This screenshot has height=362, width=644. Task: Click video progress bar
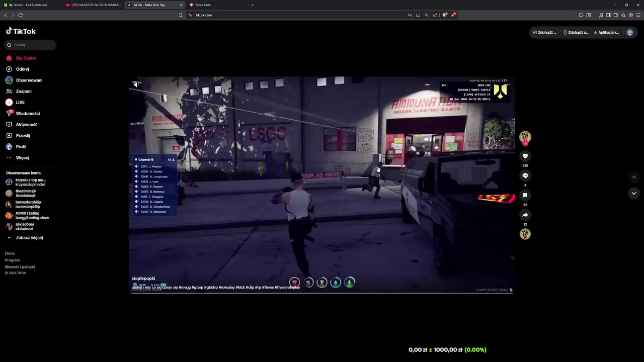coord(322,293)
